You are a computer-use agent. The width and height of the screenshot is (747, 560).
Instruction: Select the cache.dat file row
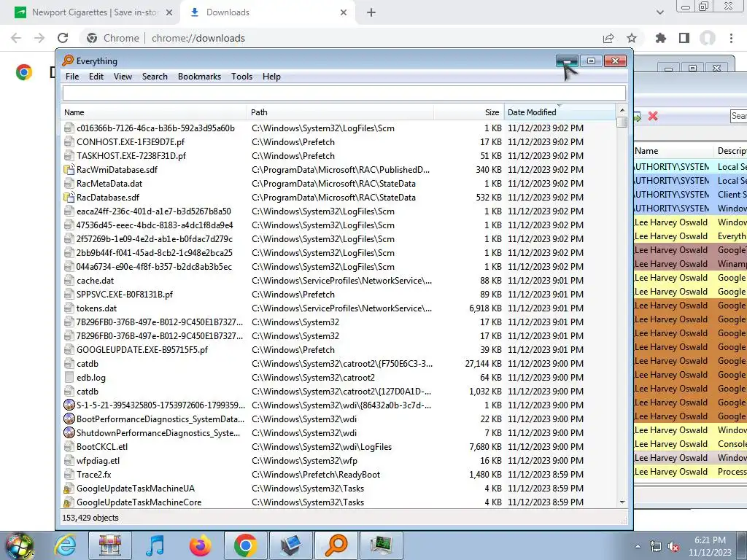coord(338,281)
